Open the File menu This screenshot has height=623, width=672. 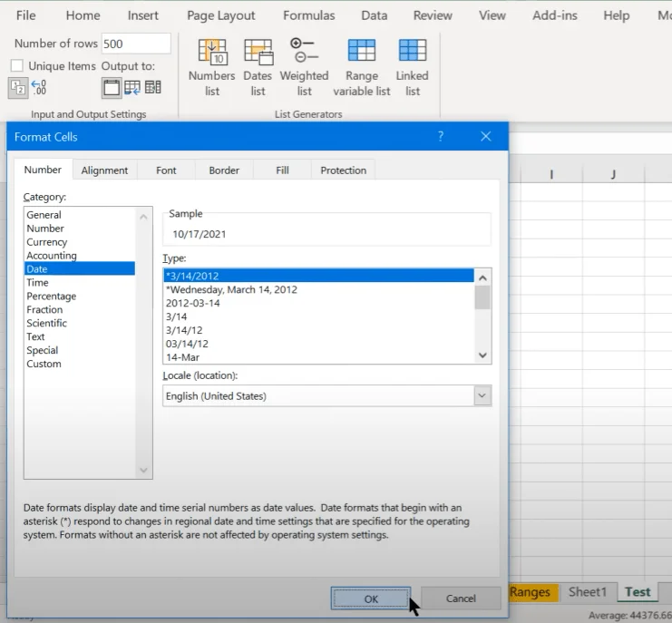click(25, 15)
